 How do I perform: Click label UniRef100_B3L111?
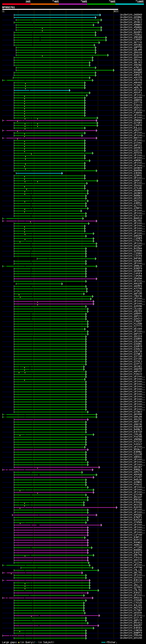pyautogui.click(x=131, y=128)
